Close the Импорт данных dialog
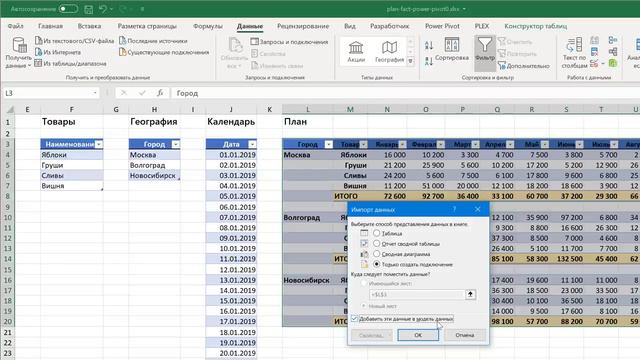This screenshot has height=360, width=640. point(478,209)
